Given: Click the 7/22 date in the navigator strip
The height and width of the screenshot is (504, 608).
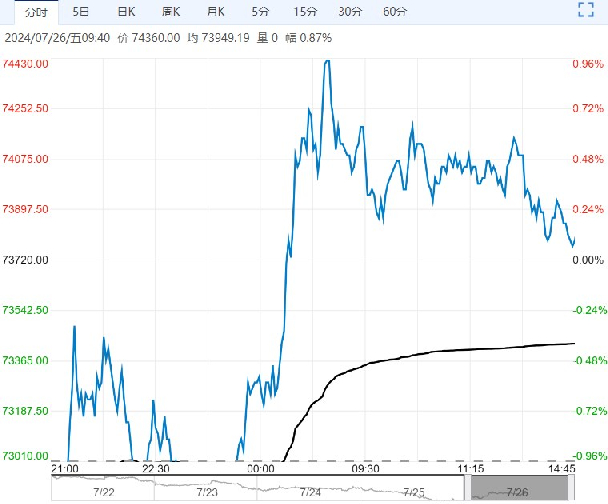Looking at the screenshot, I should coord(104,492).
